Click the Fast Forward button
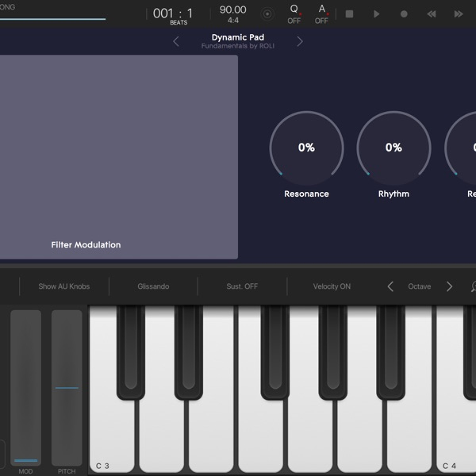The width and height of the screenshot is (476, 476). click(459, 14)
